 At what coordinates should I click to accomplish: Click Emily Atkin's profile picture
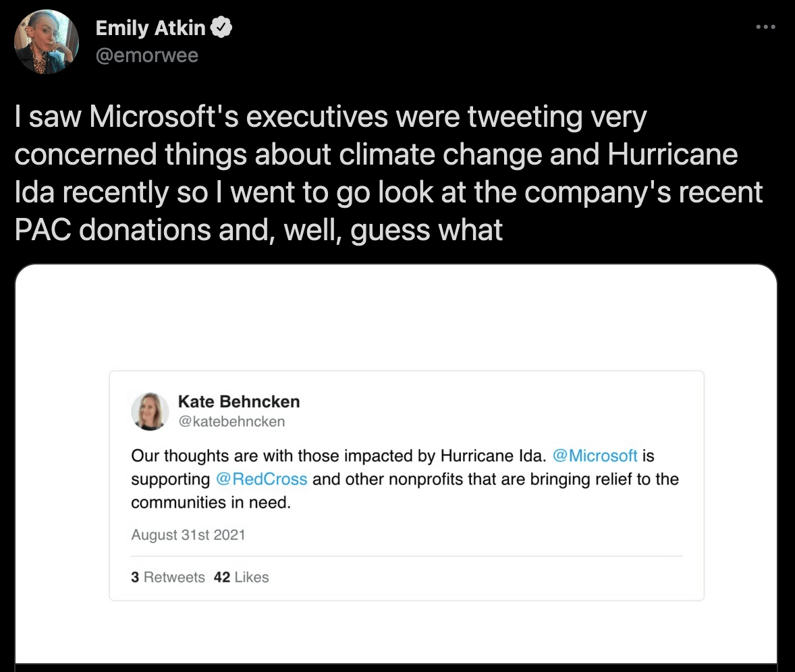[47, 42]
